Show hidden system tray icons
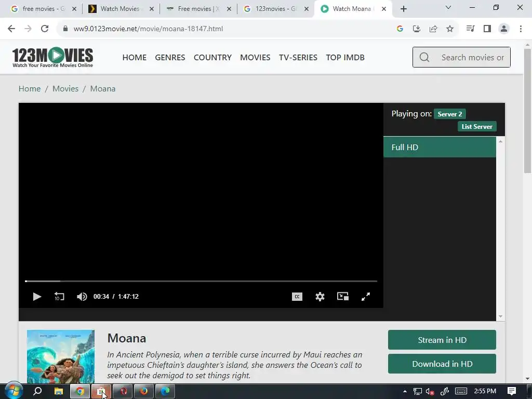Screen dimensions: 532x399 [x=405, y=391]
